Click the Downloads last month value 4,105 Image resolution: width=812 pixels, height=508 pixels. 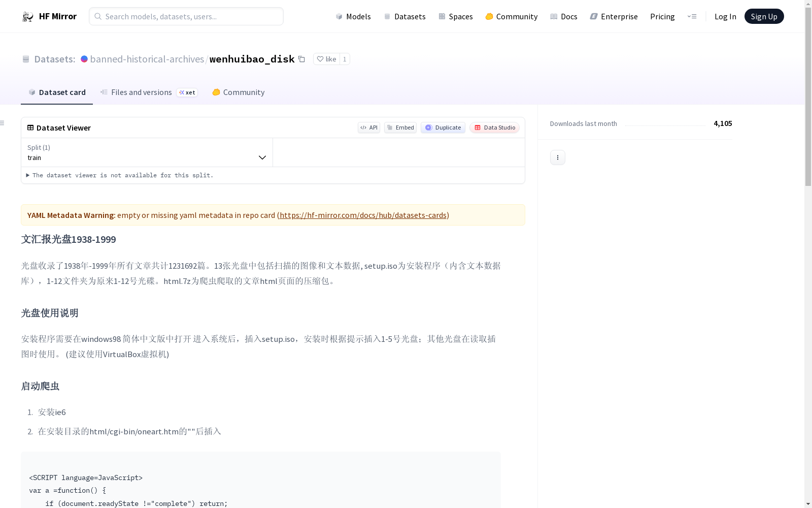tap(723, 123)
